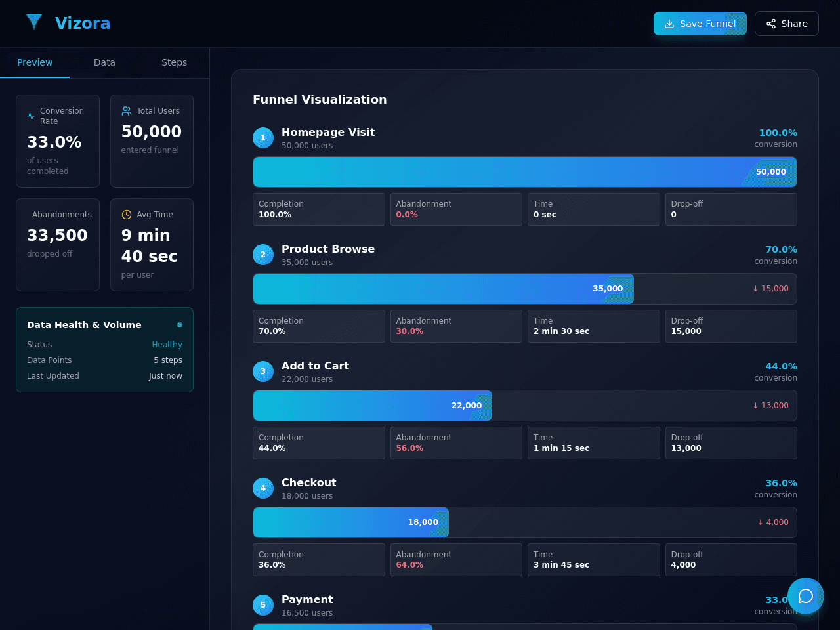Save the funnel with Save Funnel button
Screen dimensions: 840x630
700,24
